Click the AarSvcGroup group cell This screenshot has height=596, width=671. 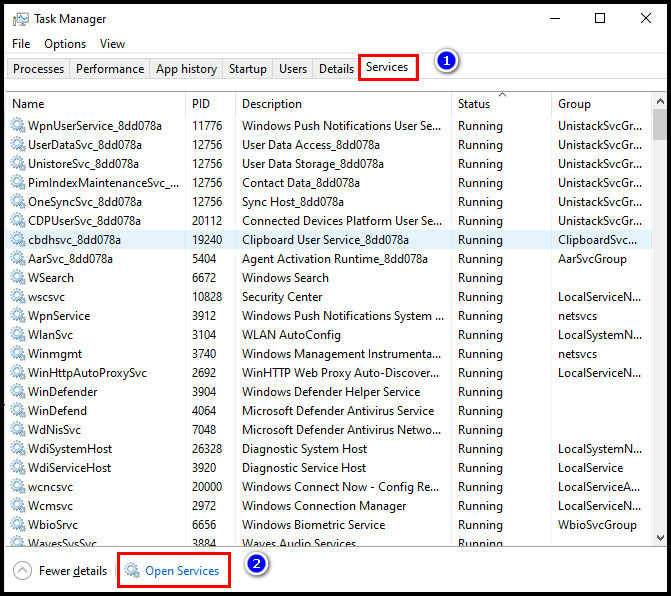tap(592, 259)
